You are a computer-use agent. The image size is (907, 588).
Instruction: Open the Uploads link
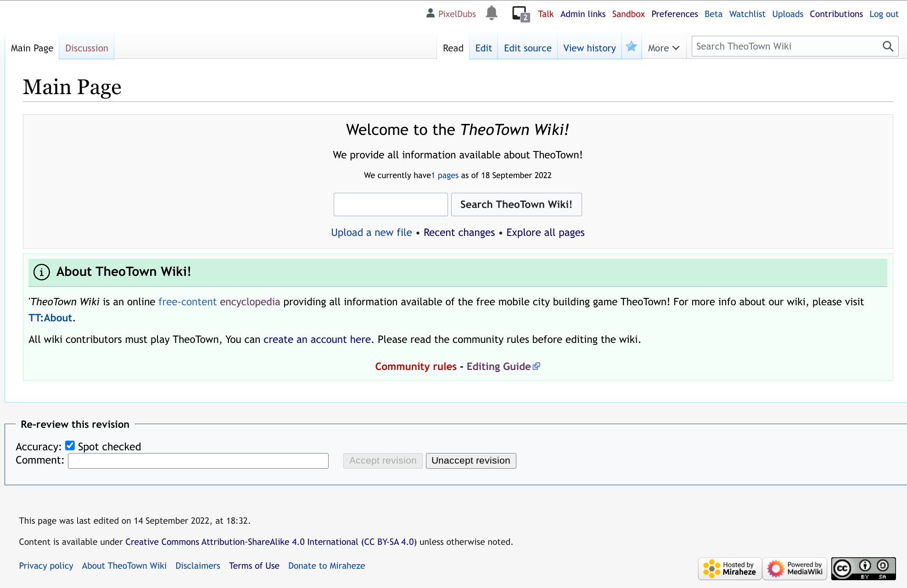coord(788,14)
